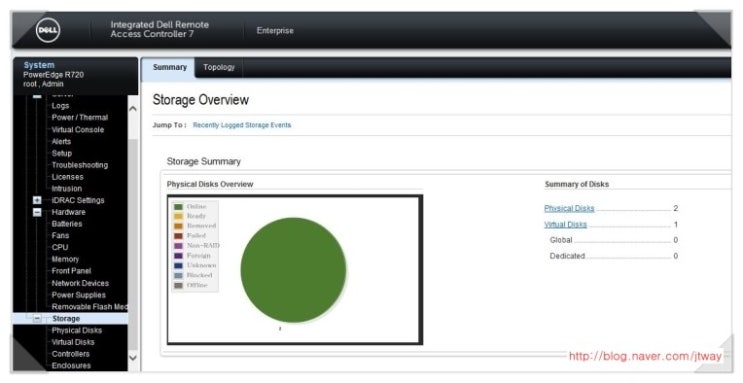The image size is (743, 383).
Task: Click the System heading in sidebar
Action: coord(39,65)
